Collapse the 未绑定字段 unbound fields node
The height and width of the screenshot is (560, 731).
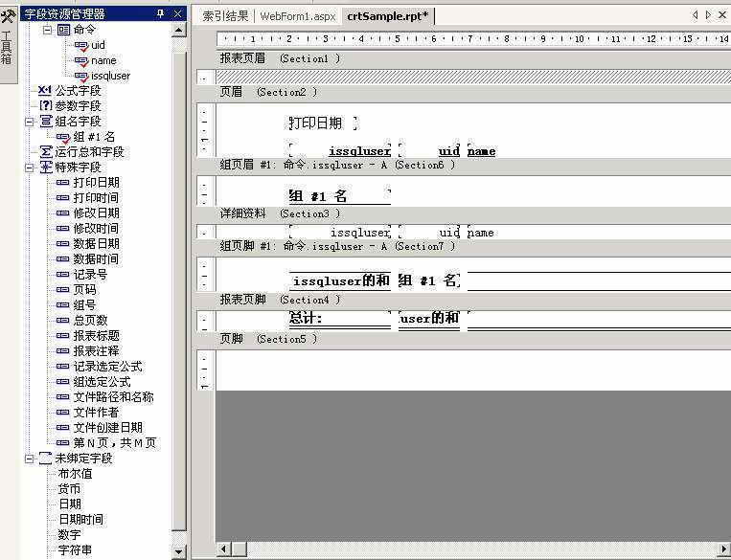30,459
